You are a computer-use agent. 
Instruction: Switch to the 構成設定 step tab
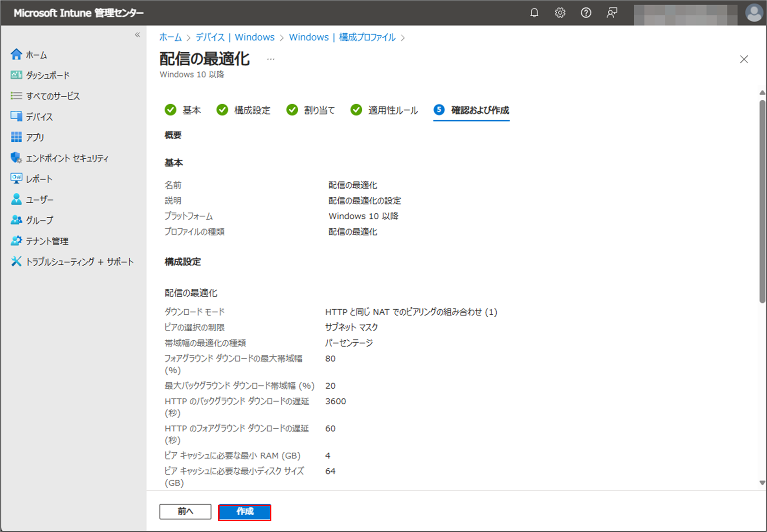[x=243, y=110]
